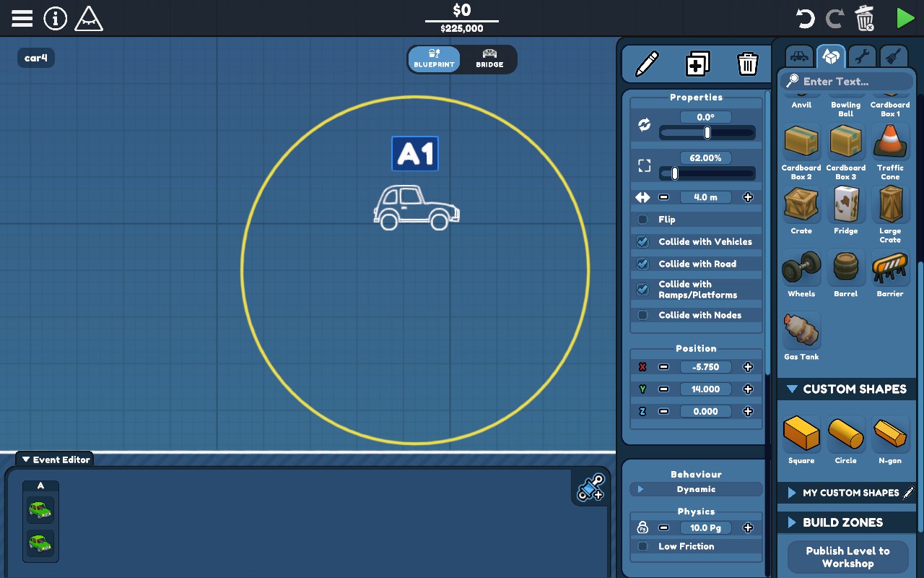Uncheck Collide with Vehicles
924x578 pixels.
(642, 242)
